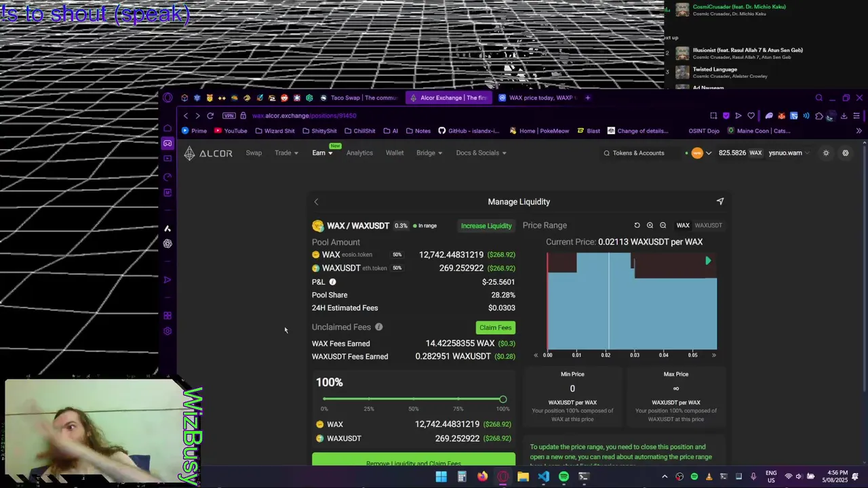Expand the Earn menu dropdown
This screenshot has width=868, height=488.
point(322,153)
